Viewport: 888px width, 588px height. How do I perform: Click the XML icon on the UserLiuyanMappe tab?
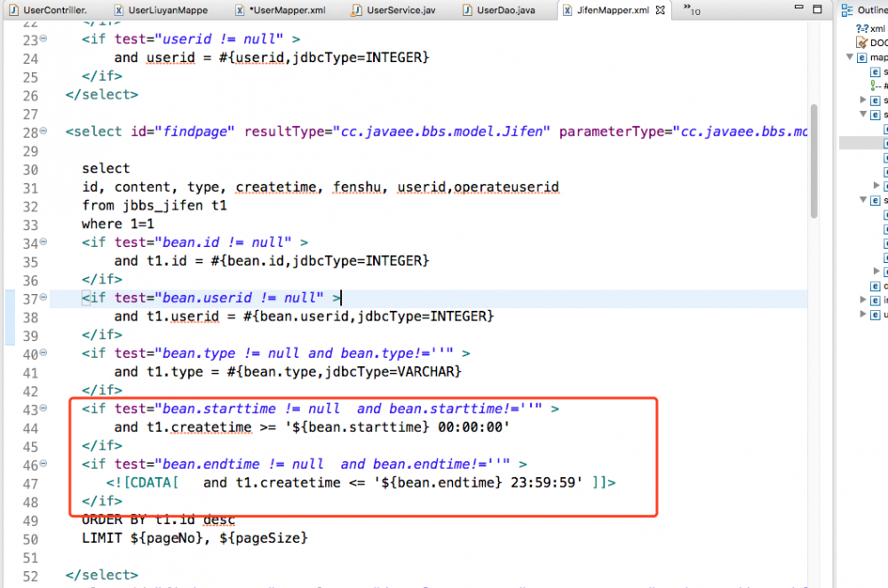click(117, 10)
